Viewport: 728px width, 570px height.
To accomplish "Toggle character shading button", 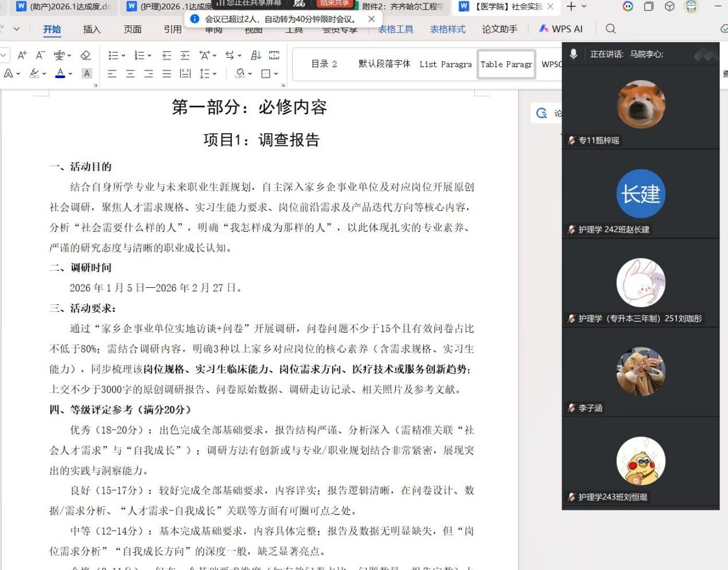I will tap(87, 73).
